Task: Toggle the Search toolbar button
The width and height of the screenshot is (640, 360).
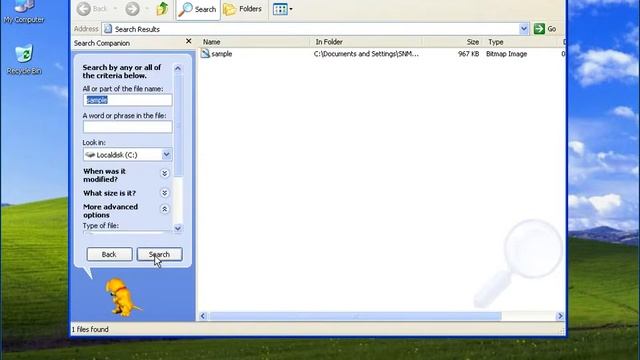Action: pos(198,9)
